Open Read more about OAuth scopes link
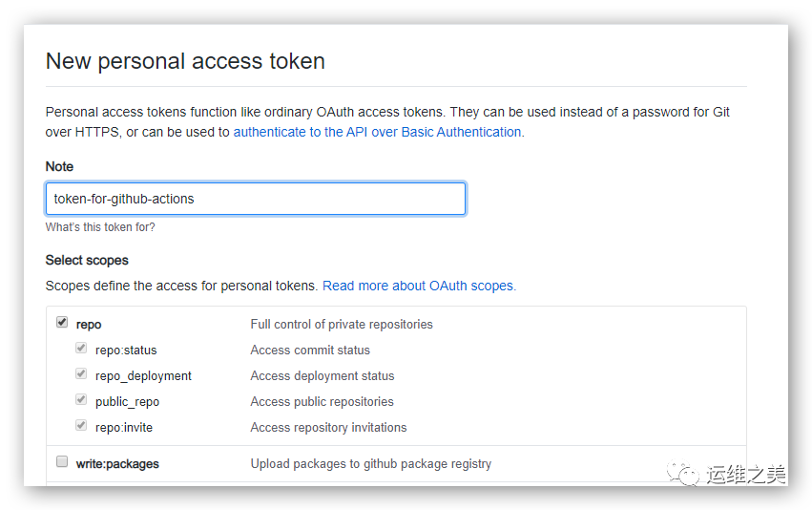Image resolution: width=812 pixels, height=510 pixels. pos(419,287)
